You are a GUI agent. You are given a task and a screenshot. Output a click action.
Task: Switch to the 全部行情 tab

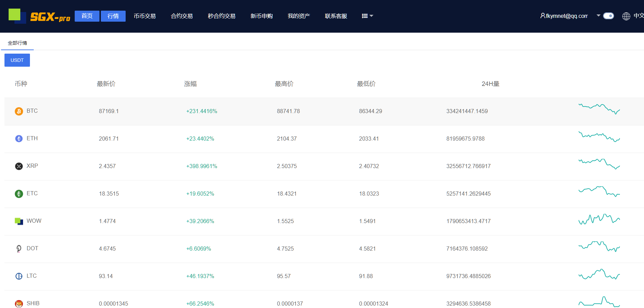point(17,43)
